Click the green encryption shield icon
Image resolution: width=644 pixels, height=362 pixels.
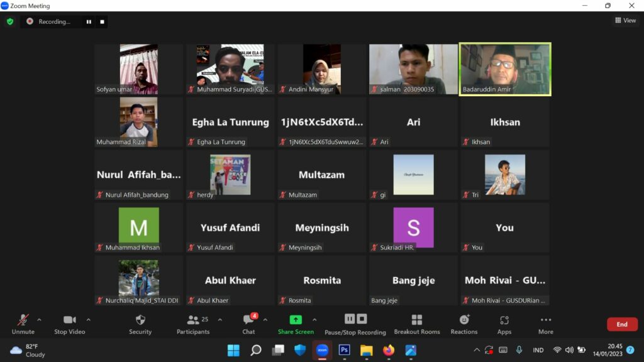coord(9,21)
